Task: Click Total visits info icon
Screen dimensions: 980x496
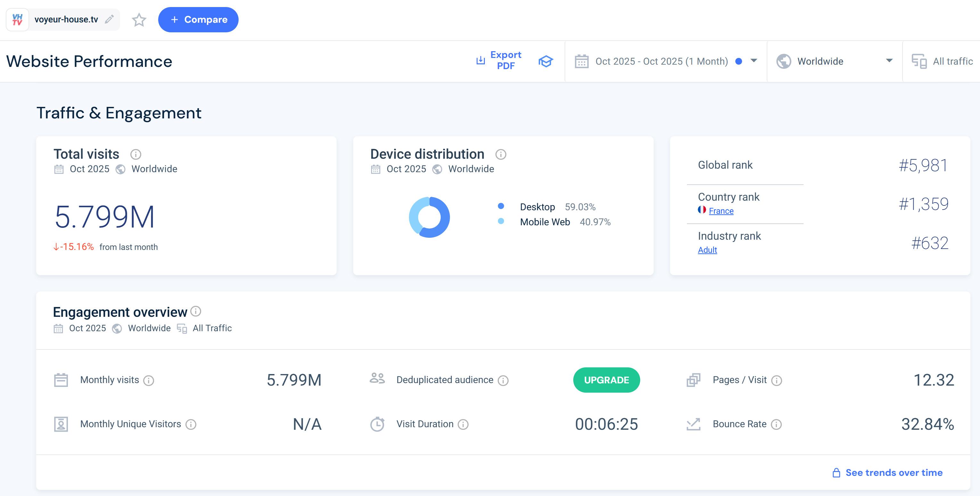Action: (x=135, y=154)
